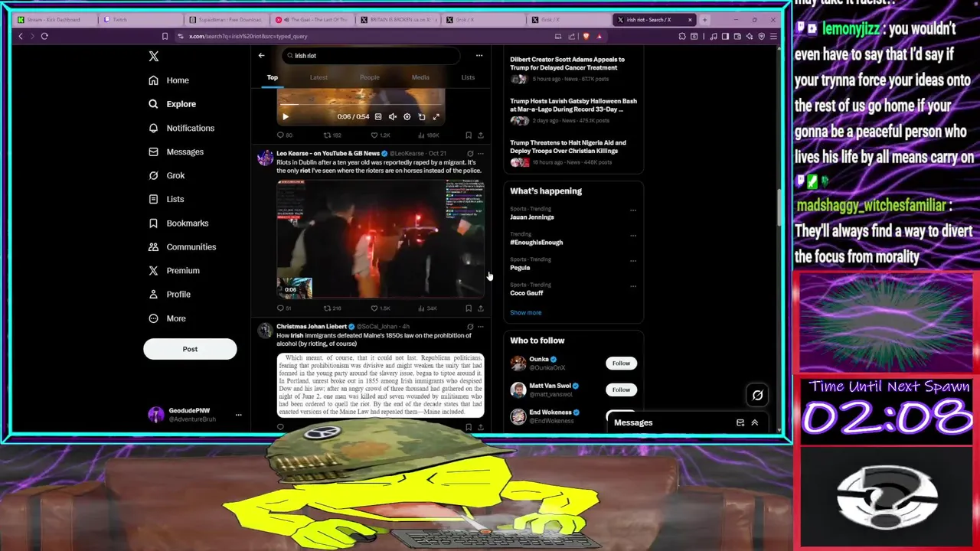Switch to the Twitch browser tab

pyautogui.click(x=142, y=19)
